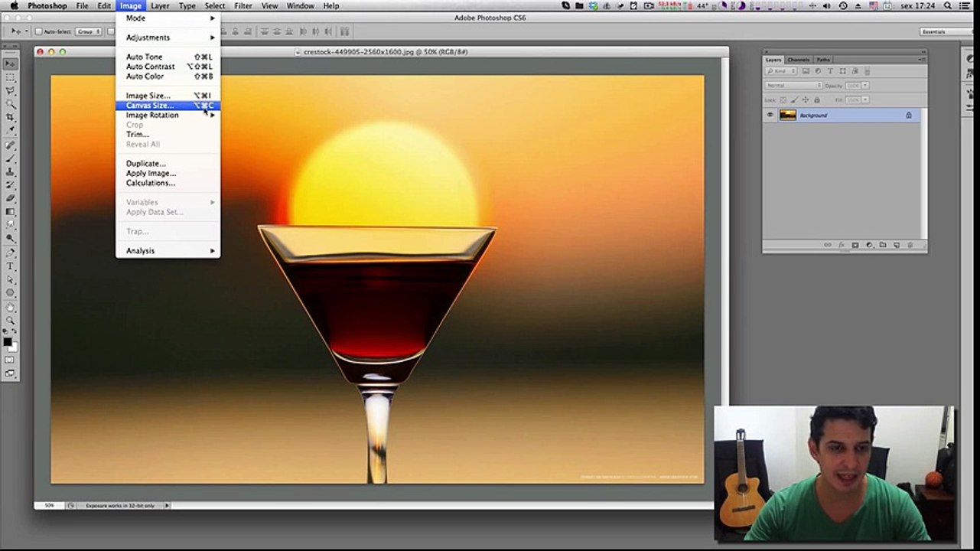Create a new layer icon
Viewport: 980px width, 551px height.
pyautogui.click(x=897, y=244)
